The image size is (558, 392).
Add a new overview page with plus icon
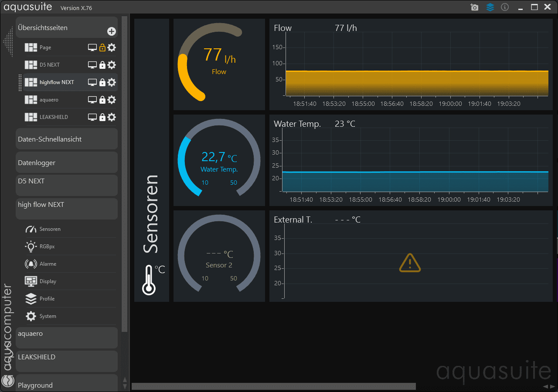click(x=112, y=31)
